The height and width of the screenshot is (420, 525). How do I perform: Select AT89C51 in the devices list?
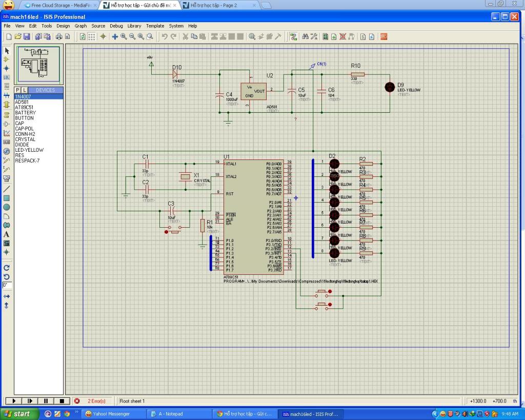[x=24, y=107]
